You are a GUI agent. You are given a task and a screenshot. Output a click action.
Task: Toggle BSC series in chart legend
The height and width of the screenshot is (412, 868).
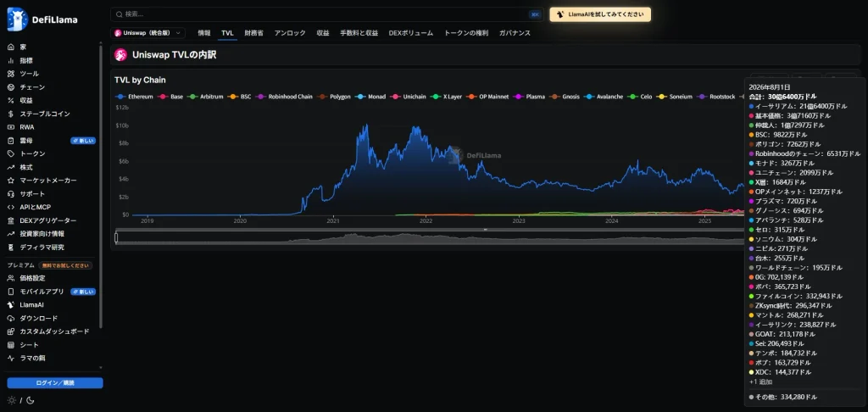pyautogui.click(x=239, y=97)
